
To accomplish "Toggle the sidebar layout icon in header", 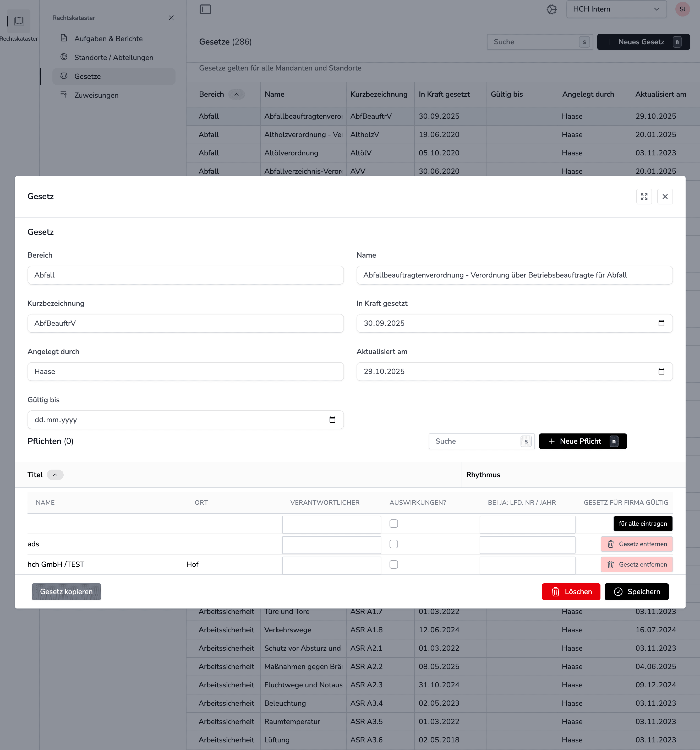I will pyautogui.click(x=205, y=9).
